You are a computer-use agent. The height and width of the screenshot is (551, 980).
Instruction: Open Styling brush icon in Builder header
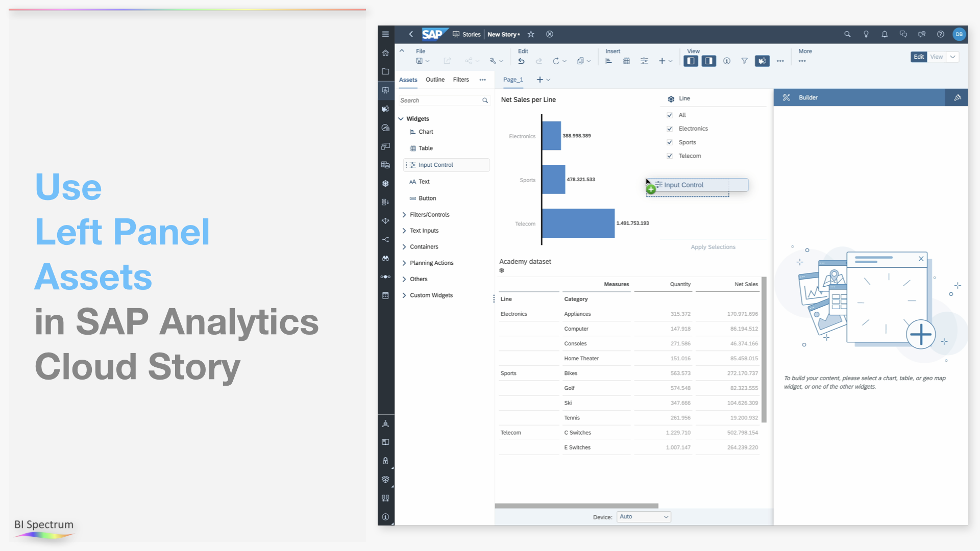pos(958,97)
